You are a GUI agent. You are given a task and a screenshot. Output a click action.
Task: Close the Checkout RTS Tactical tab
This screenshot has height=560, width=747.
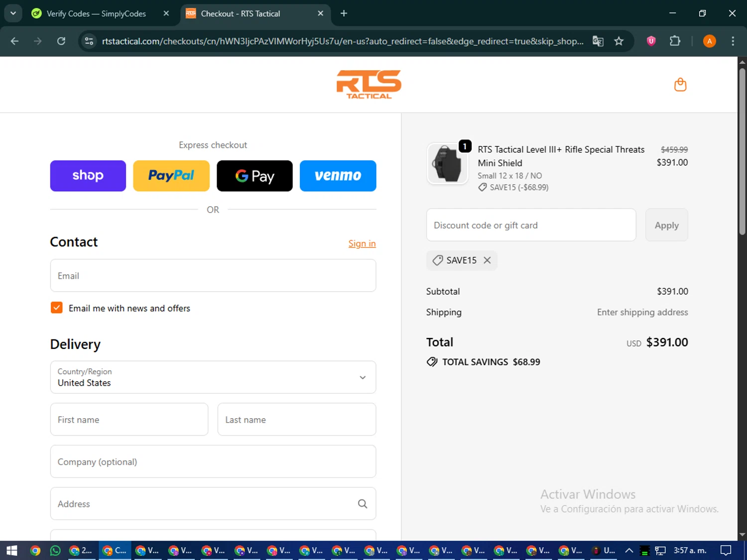point(320,13)
